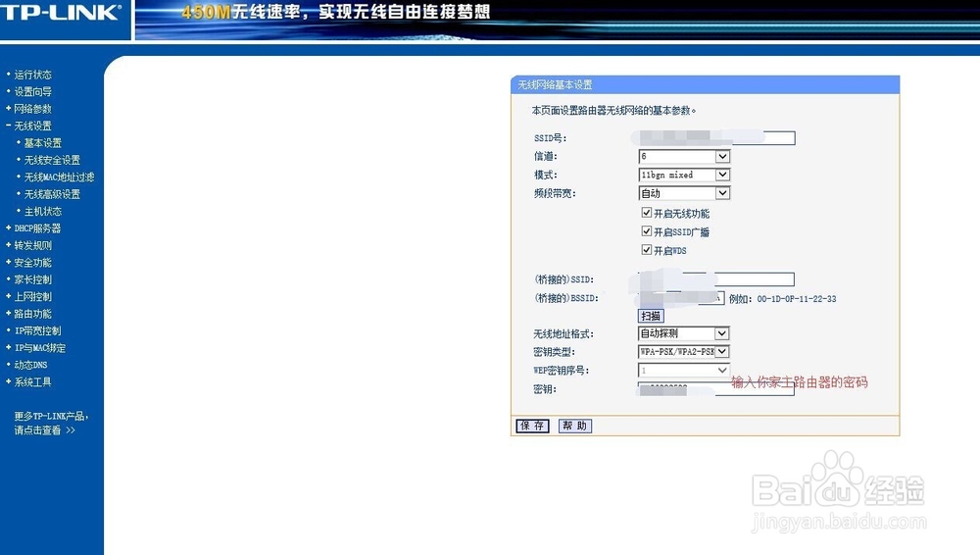Focus the SSID号 input field
Viewport: 980px width, 555px height.
[x=716, y=137]
